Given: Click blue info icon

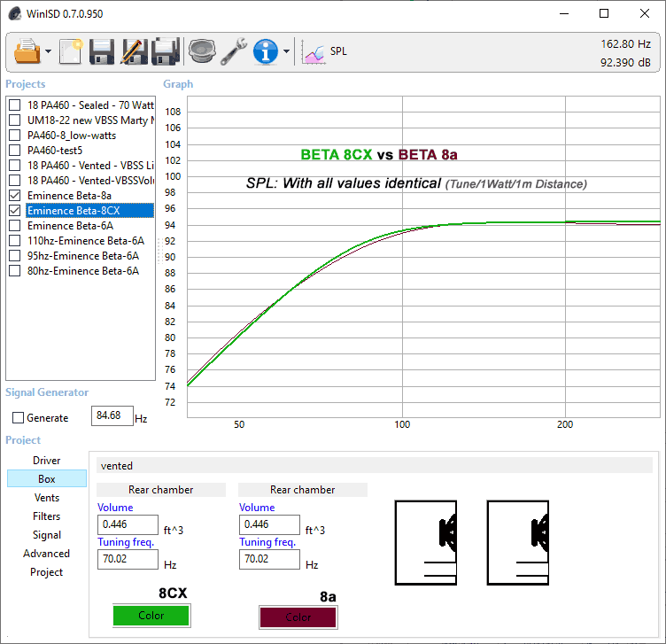Looking at the screenshot, I should point(266,51).
